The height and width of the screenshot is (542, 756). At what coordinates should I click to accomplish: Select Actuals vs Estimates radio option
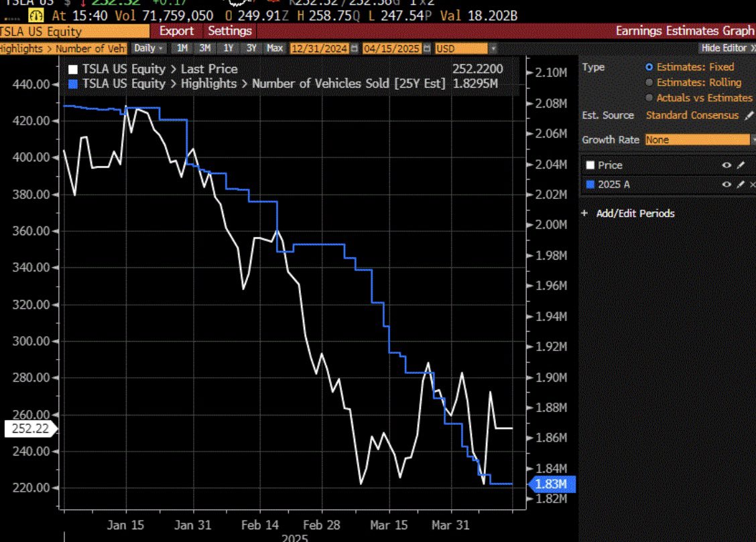(x=649, y=98)
